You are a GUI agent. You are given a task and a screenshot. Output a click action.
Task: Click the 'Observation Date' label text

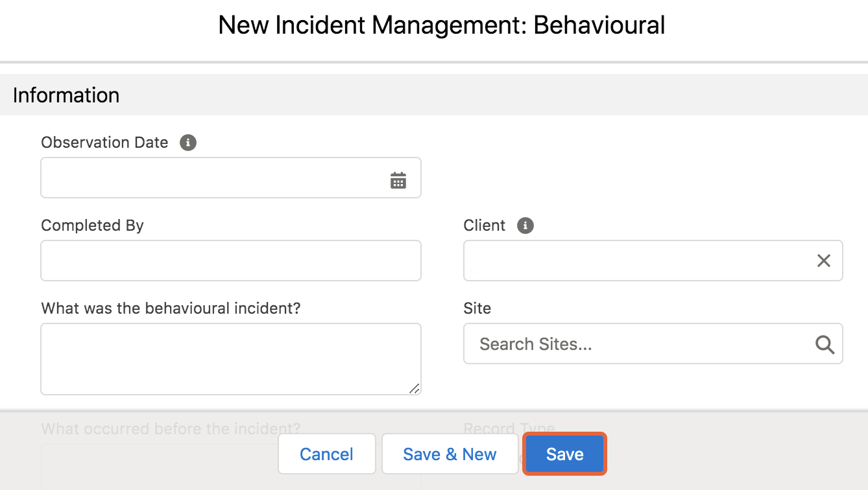(x=104, y=143)
